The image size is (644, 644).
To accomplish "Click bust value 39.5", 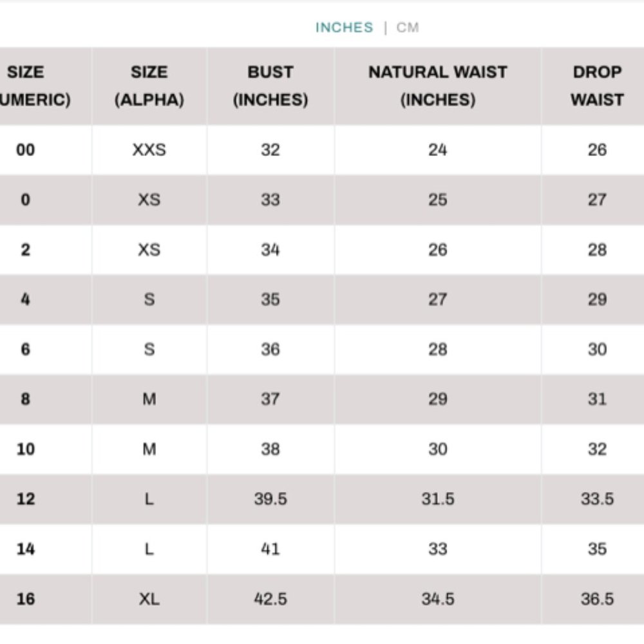I will (x=270, y=499).
